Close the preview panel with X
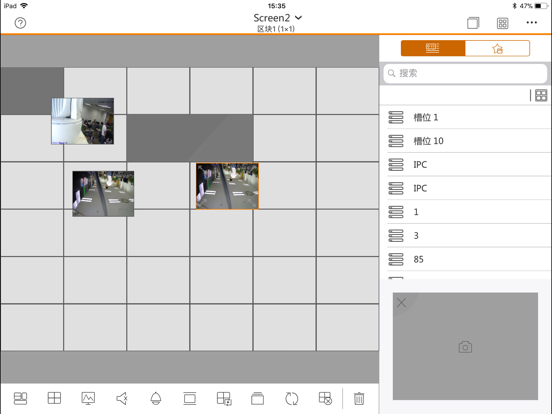This screenshot has height=414, width=552. click(401, 303)
